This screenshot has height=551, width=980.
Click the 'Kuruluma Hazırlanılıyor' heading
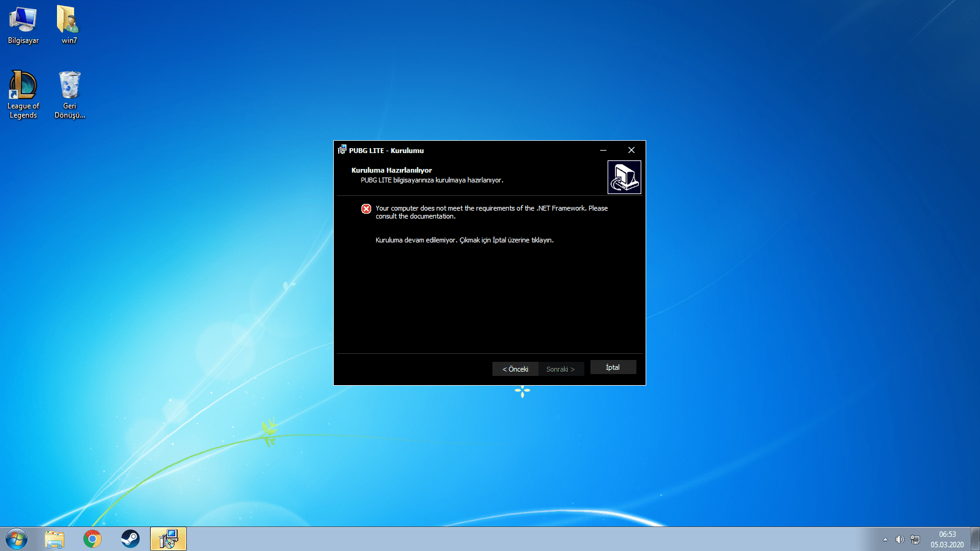[x=391, y=170]
